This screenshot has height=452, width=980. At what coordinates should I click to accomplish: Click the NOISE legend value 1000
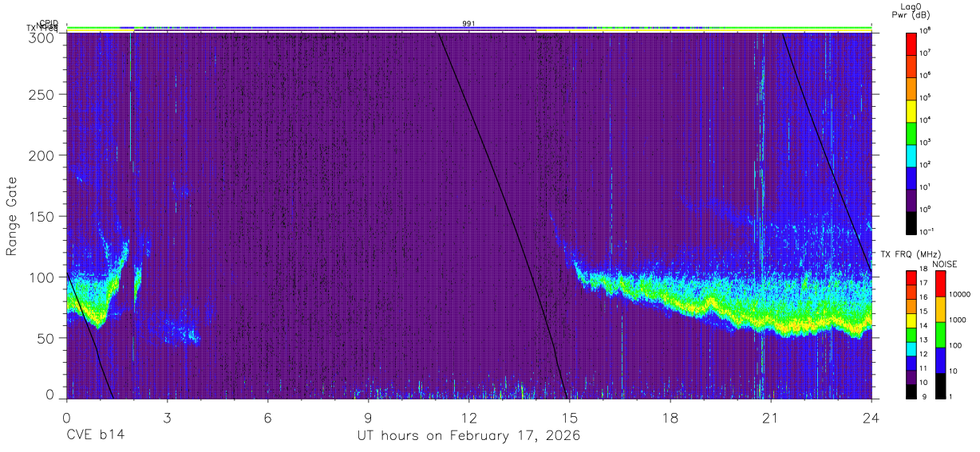[x=957, y=320]
